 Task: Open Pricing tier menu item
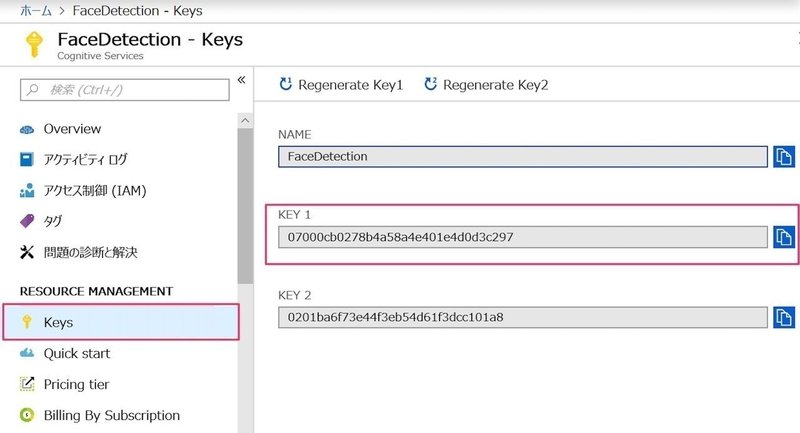76,385
